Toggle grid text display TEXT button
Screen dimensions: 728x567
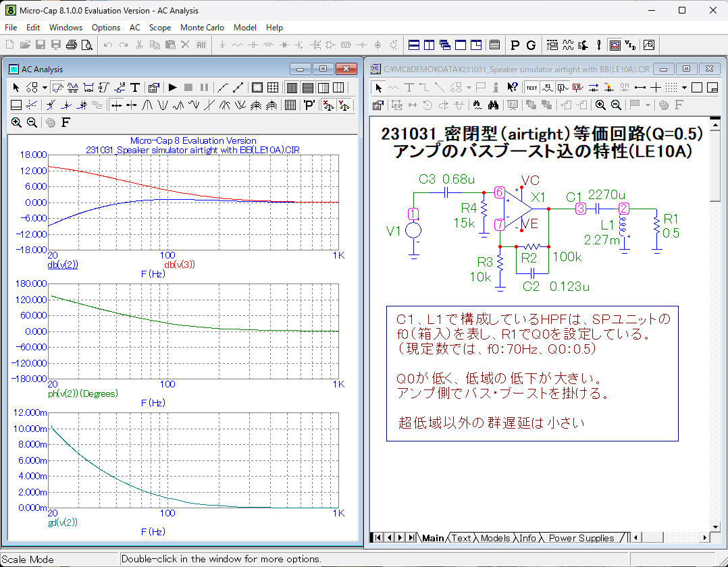(x=531, y=87)
